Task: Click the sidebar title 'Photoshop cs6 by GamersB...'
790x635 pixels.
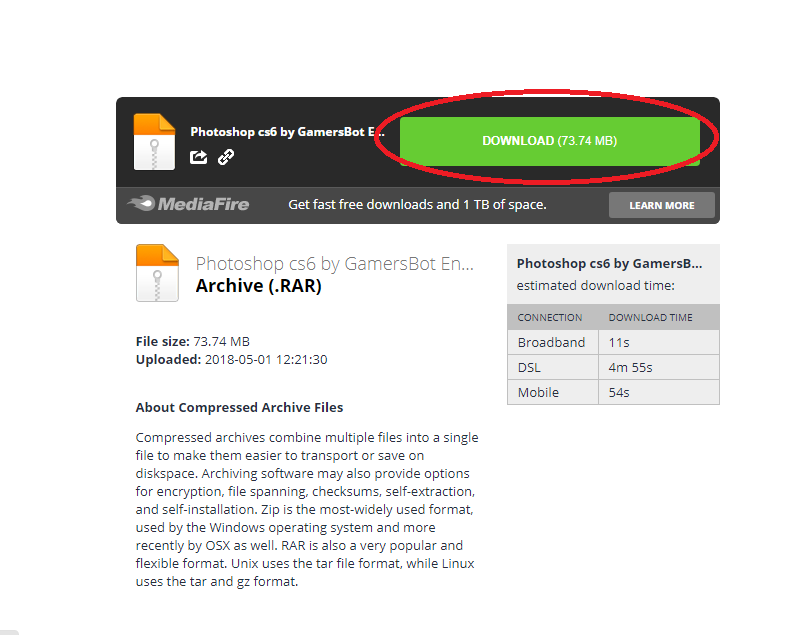Action: (x=609, y=264)
